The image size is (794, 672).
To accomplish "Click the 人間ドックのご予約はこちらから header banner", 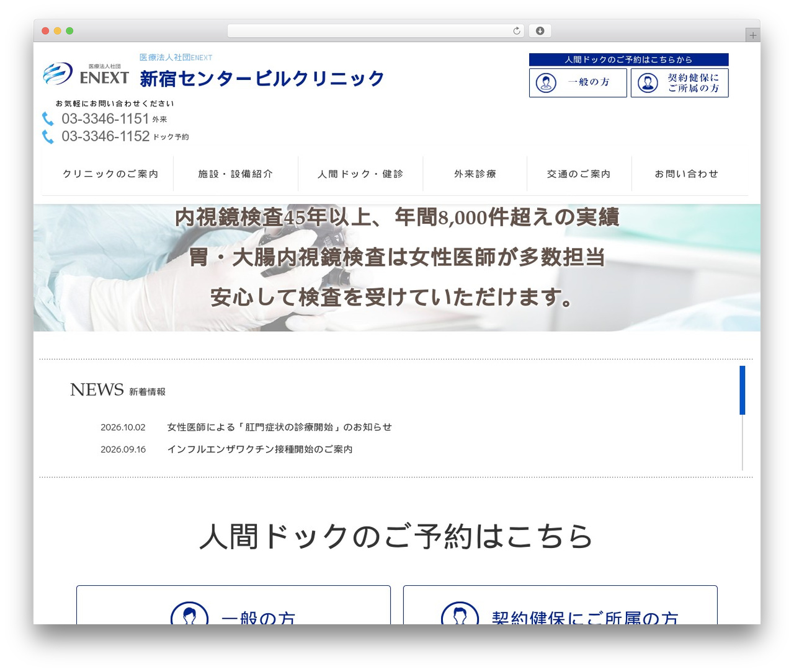I will click(629, 60).
